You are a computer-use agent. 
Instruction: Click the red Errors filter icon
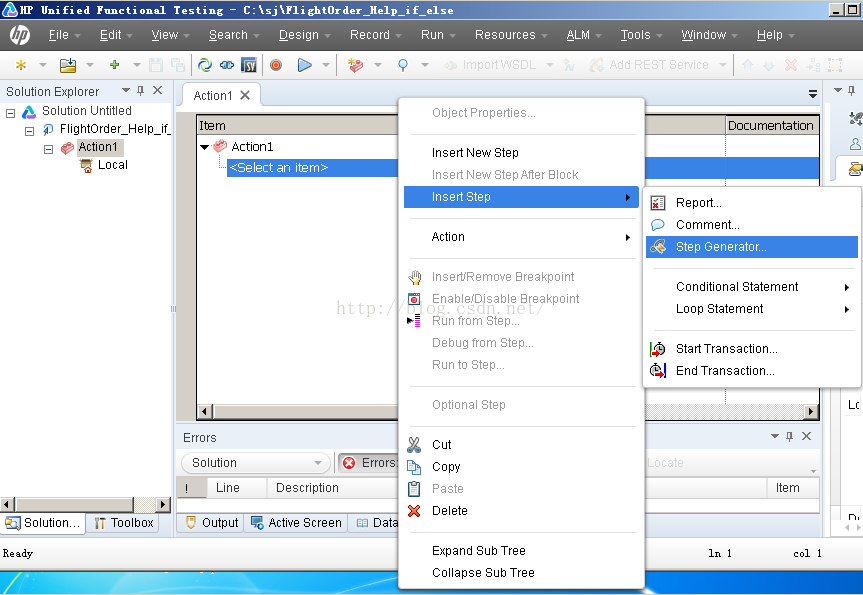coord(349,463)
